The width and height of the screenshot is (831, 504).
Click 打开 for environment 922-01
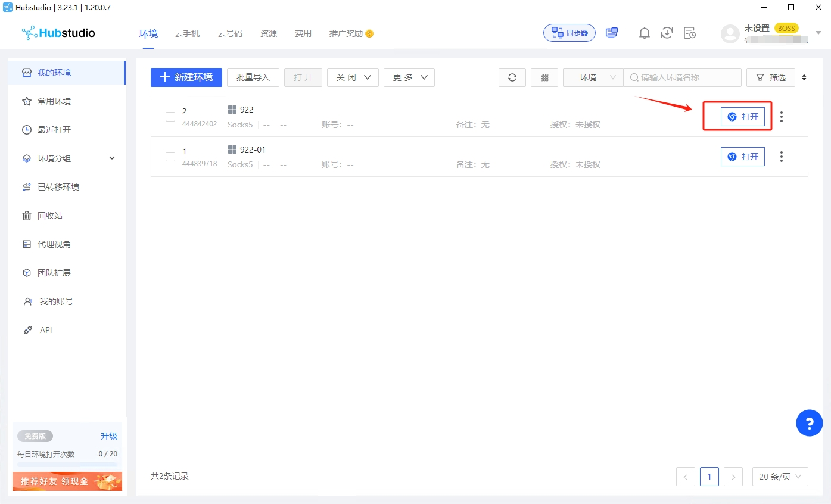click(x=742, y=157)
